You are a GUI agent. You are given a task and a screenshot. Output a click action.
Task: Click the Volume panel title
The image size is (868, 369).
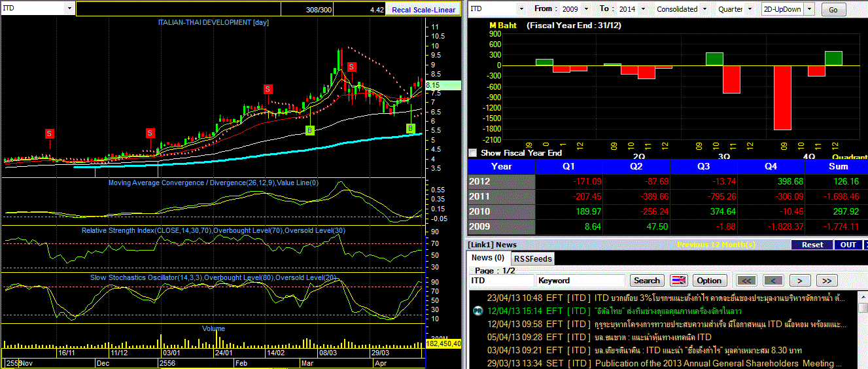coord(213,328)
